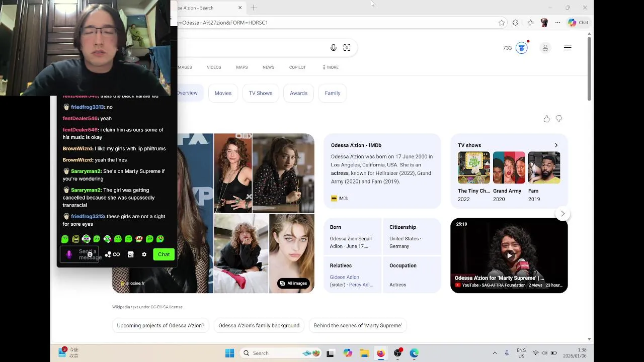
Task: Open the Windows Start menu
Action: tap(229, 353)
